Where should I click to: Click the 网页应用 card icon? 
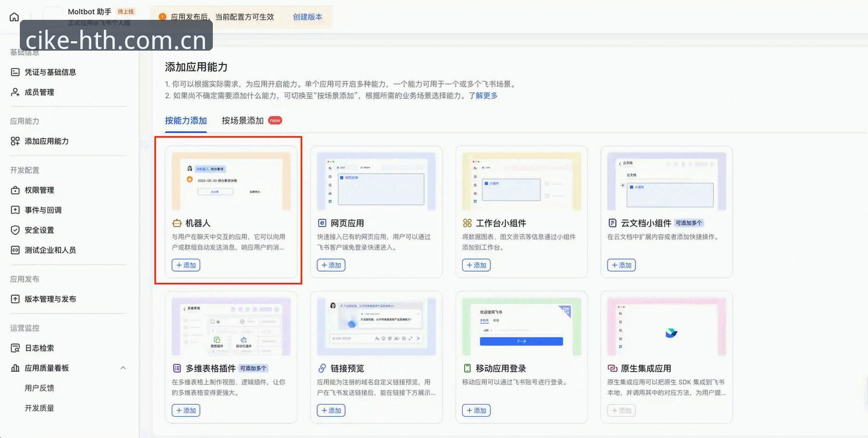click(322, 223)
